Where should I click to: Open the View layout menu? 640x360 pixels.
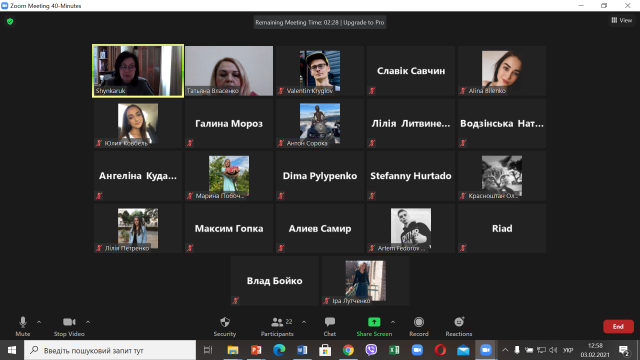(622, 20)
